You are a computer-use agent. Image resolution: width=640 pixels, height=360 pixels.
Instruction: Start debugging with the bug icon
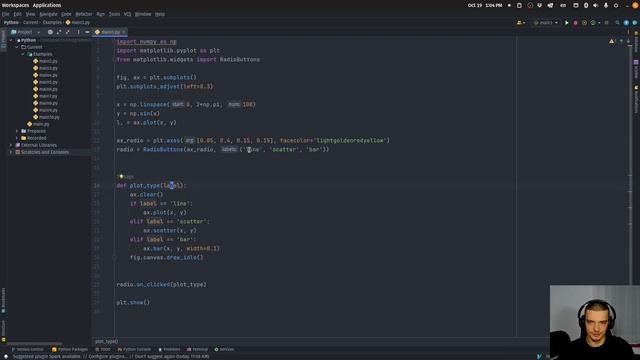click(576, 23)
